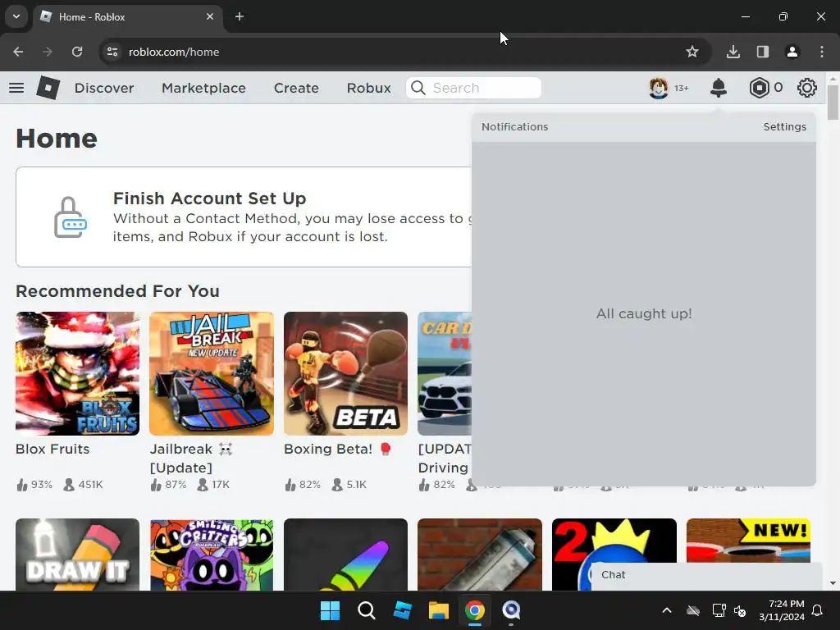
Task: Click the Chrome taskbar icon
Action: [475, 610]
